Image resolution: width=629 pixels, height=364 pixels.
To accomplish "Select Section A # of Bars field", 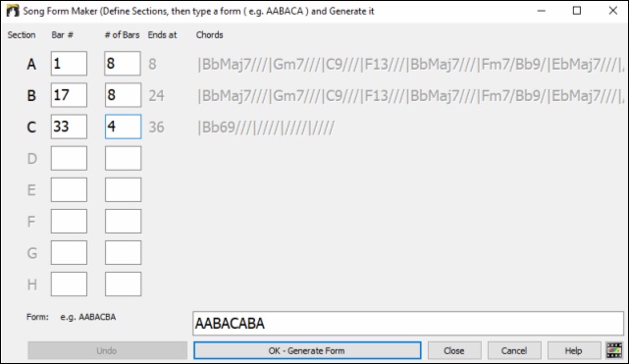I will (x=123, y=64).
